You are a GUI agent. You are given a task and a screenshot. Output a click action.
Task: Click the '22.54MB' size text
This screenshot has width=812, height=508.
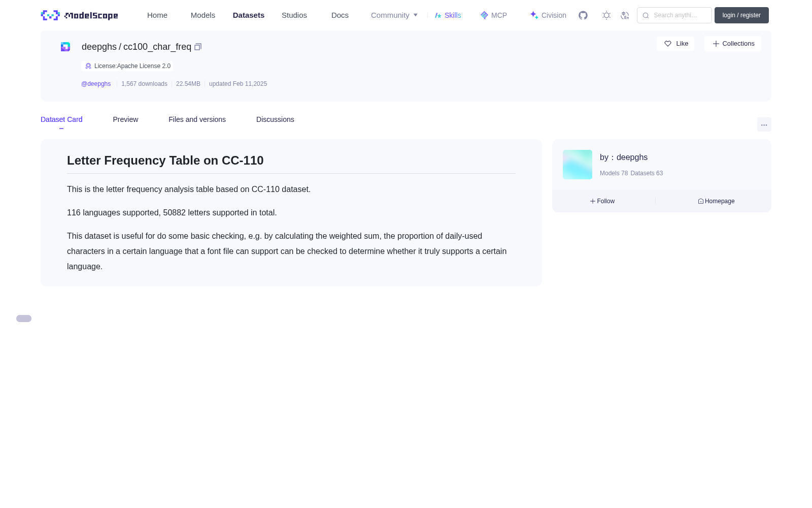tap(188, 84)
